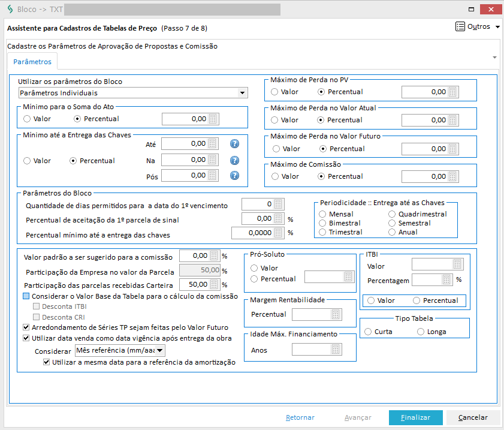Open calculator icon in Mínimo para o Soma do Ato field
This screenshot has height=430, width=504.
click(x=213, y=119)
